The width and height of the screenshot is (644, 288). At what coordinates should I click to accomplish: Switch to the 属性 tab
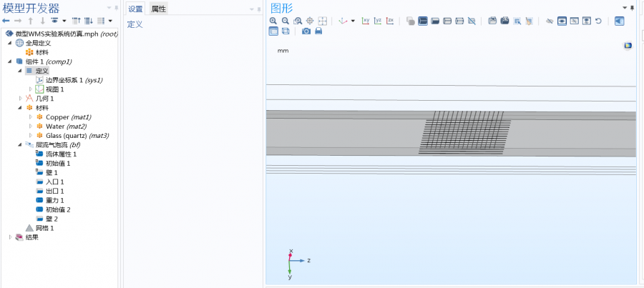[x=158, y=9]
